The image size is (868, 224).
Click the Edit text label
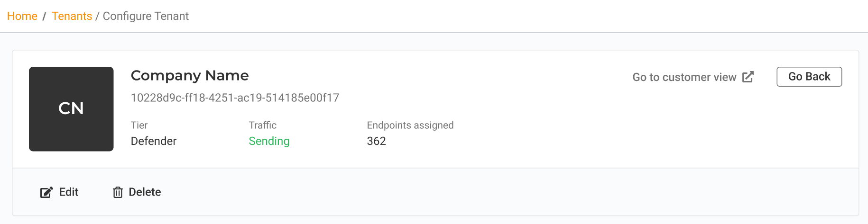[x=69, y=192]
